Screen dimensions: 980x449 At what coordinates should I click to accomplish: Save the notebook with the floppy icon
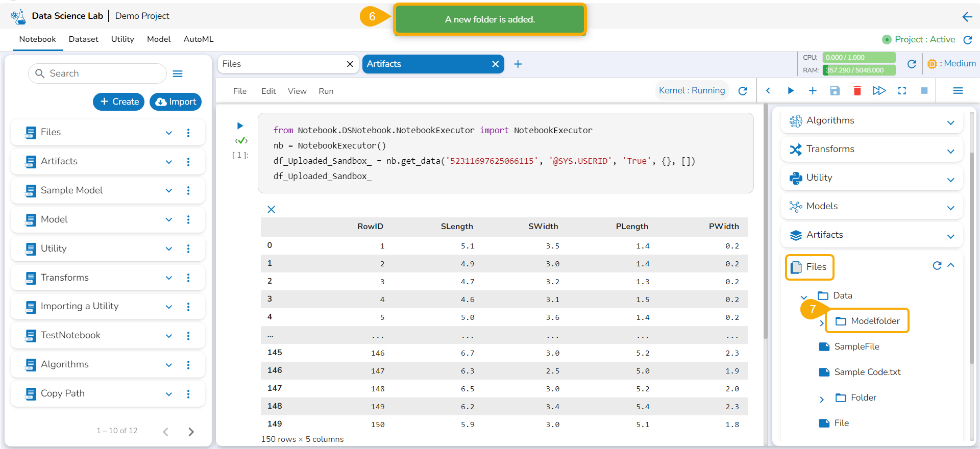point(835,91)
